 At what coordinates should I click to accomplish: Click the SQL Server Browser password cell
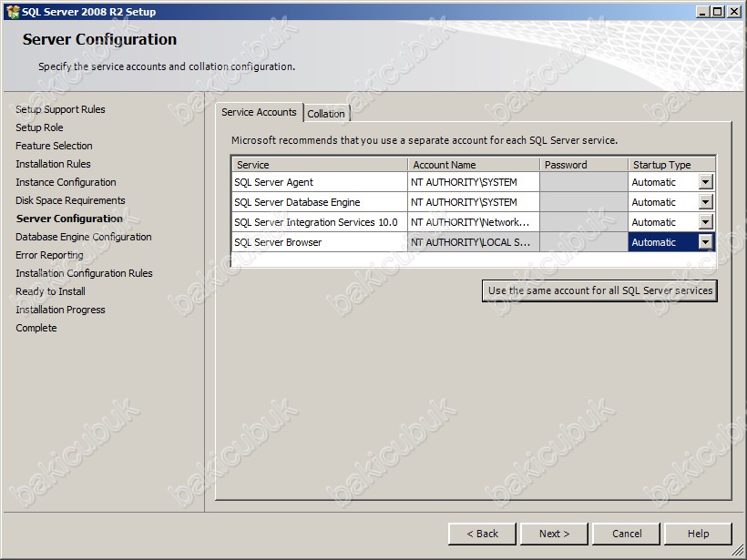click(584, 242)
